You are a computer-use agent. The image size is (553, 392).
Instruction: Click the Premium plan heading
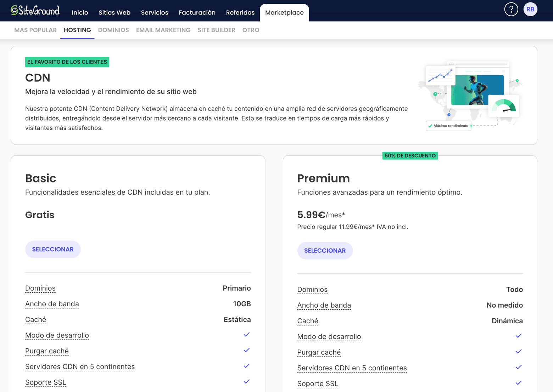(323, 178)
